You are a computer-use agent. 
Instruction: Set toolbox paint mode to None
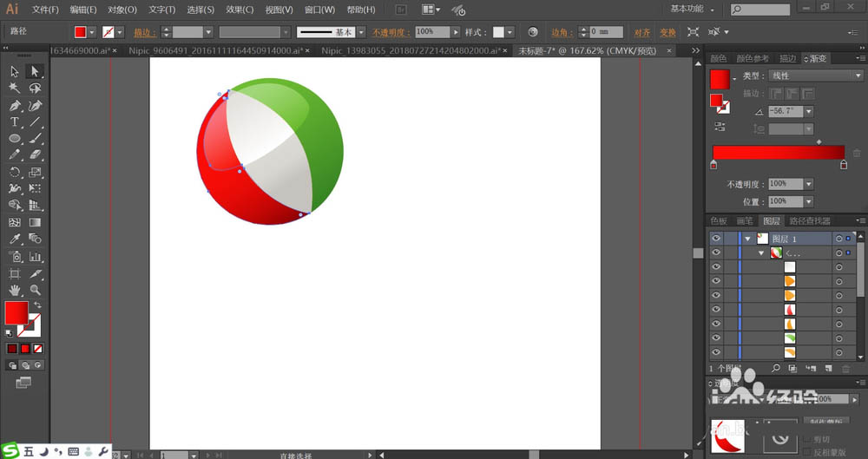coord(37,349)
